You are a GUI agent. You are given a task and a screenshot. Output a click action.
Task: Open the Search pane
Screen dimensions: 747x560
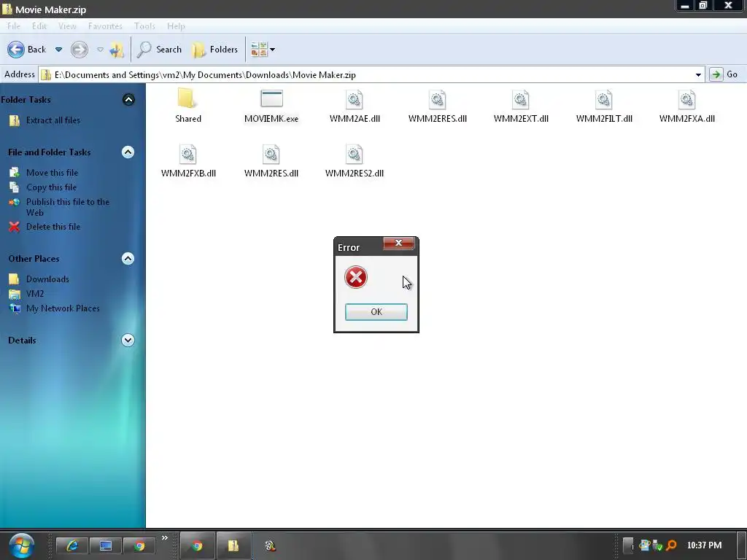[x=159, y=50]
